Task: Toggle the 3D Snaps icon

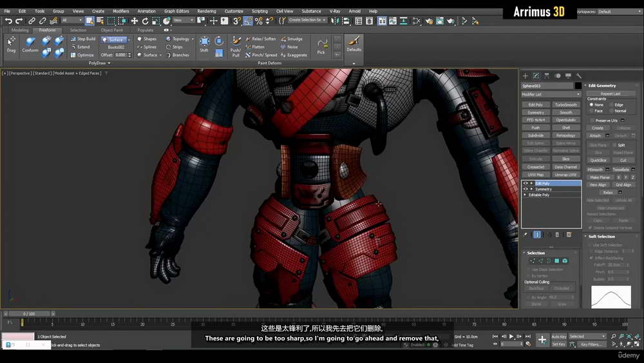Action: (237, 21)
